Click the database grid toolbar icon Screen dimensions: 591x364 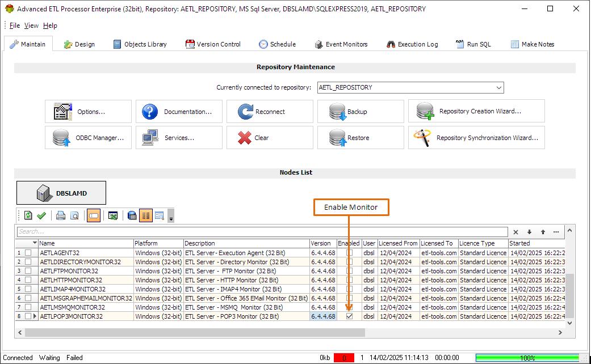pyautogui.click(x=132, y=215)
